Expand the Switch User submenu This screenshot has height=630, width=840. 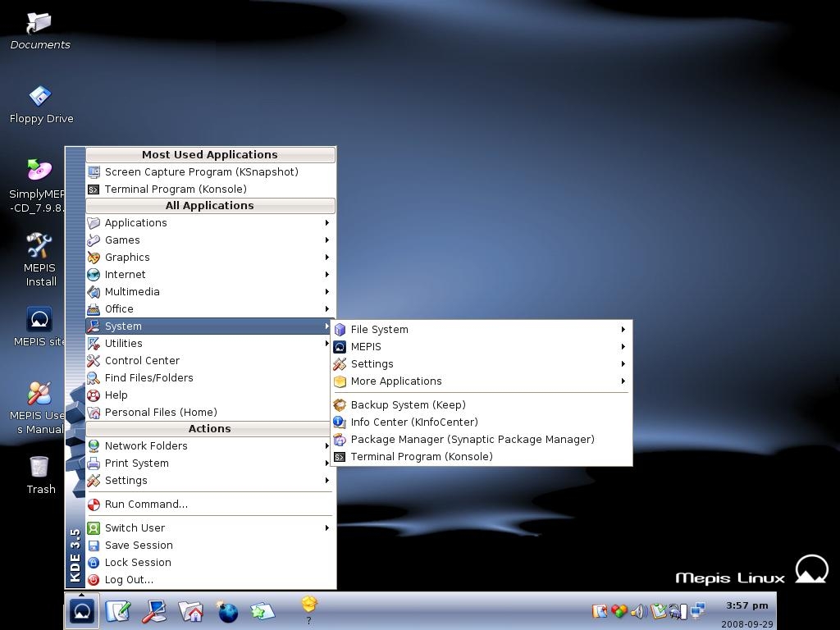click(x=211, y=527)
